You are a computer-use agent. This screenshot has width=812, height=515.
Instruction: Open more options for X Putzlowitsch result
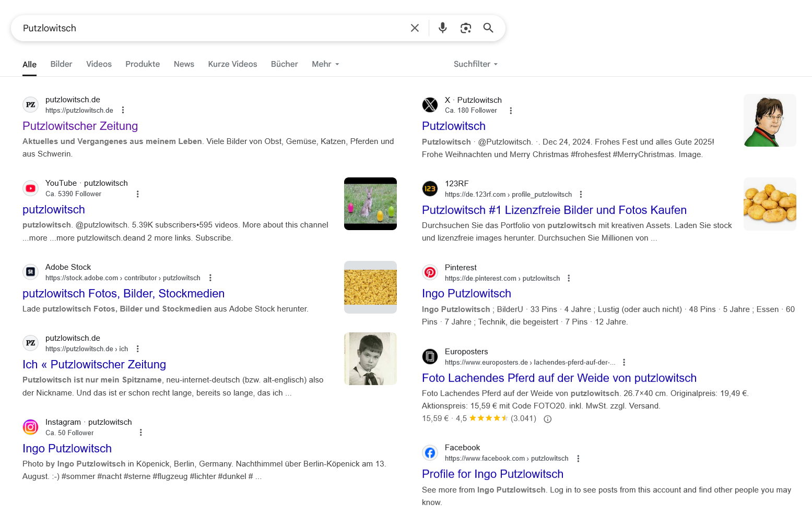click(x=511, y=111)
